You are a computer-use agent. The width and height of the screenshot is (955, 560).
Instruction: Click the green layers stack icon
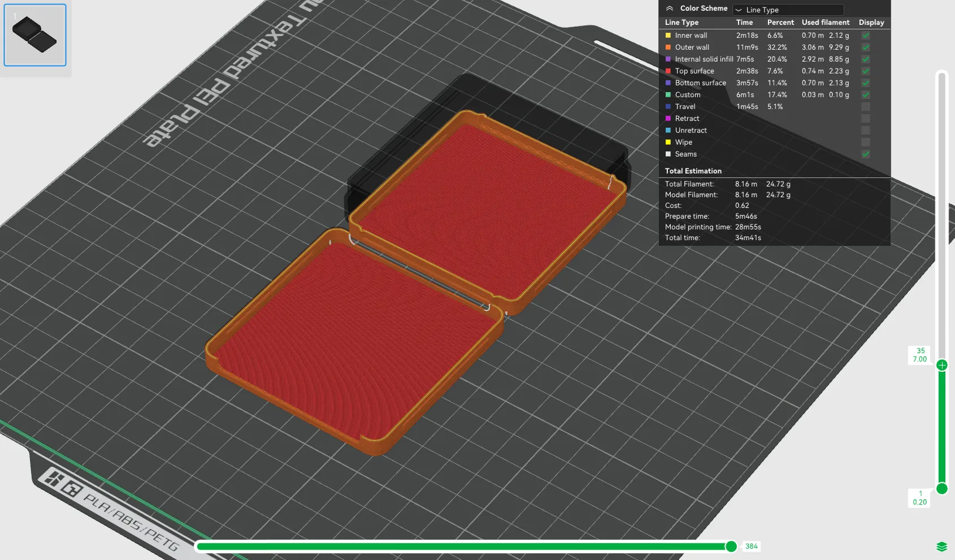(x=941, y=546)
